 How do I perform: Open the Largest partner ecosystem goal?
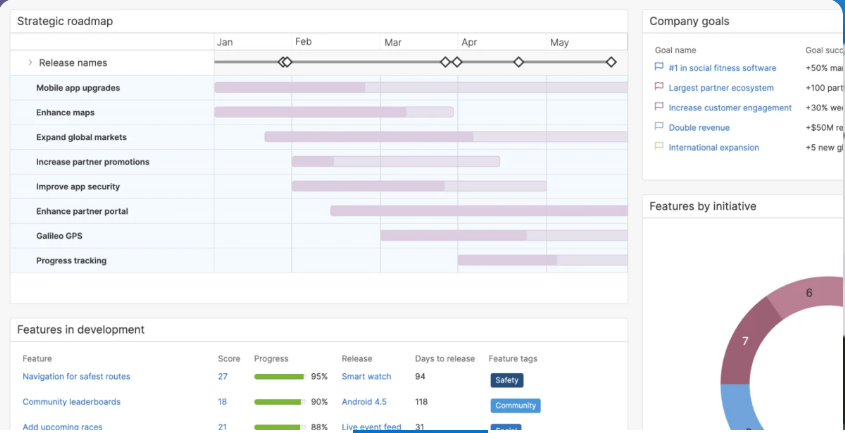click(x=721, y=88)
